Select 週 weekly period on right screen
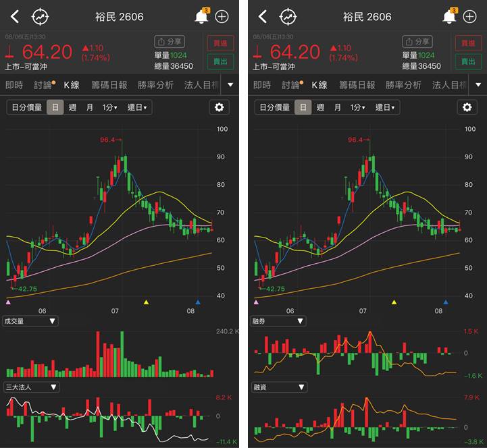This screenshot has height=448, width=487. [x=320, y=107]
